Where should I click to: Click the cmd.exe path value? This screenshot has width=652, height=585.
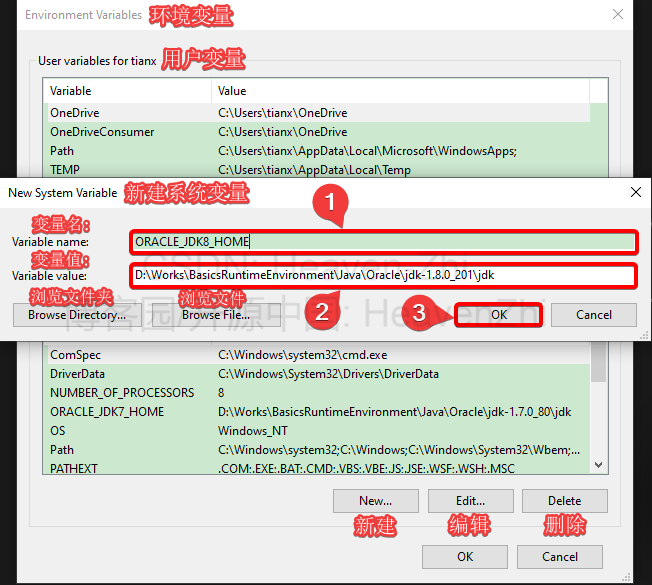tap(303, 355)
